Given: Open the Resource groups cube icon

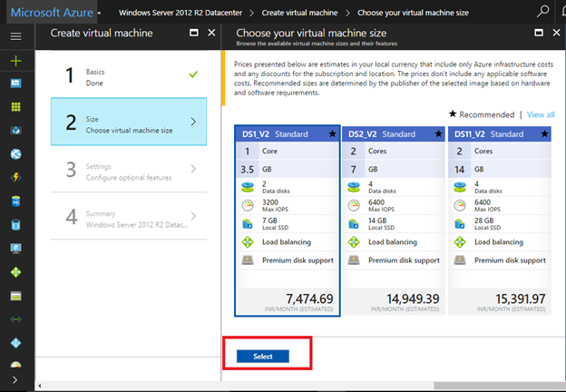Looking at the screenshot, I should (16, 131).
